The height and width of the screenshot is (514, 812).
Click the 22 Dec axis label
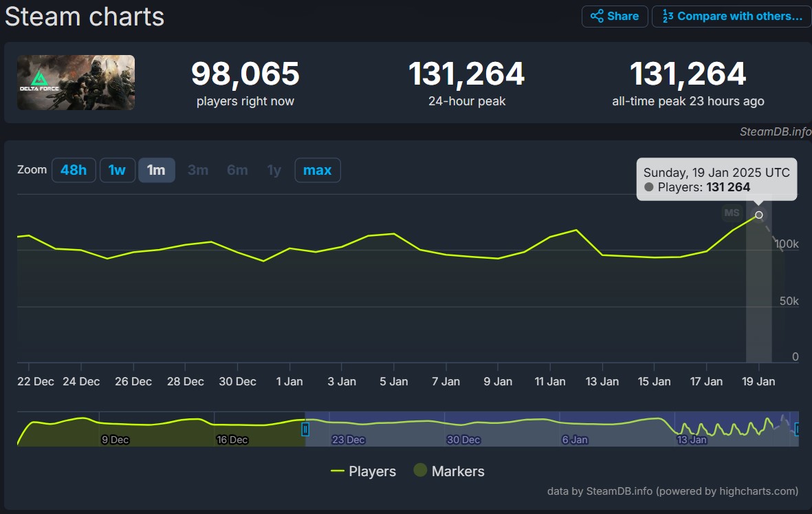pos(35,381)
